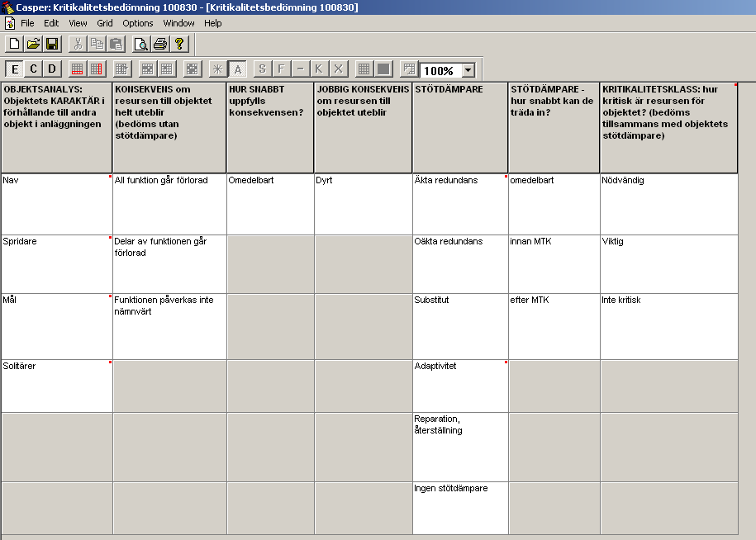
Task: Open the Edit menu
Action: point(51,23)
